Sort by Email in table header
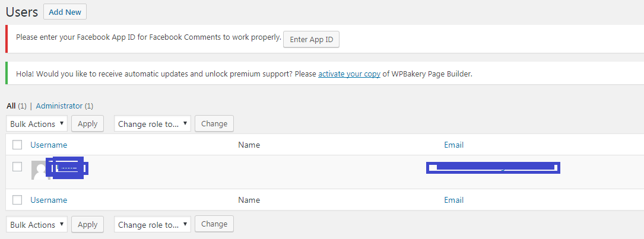 [x=453, y=145]
